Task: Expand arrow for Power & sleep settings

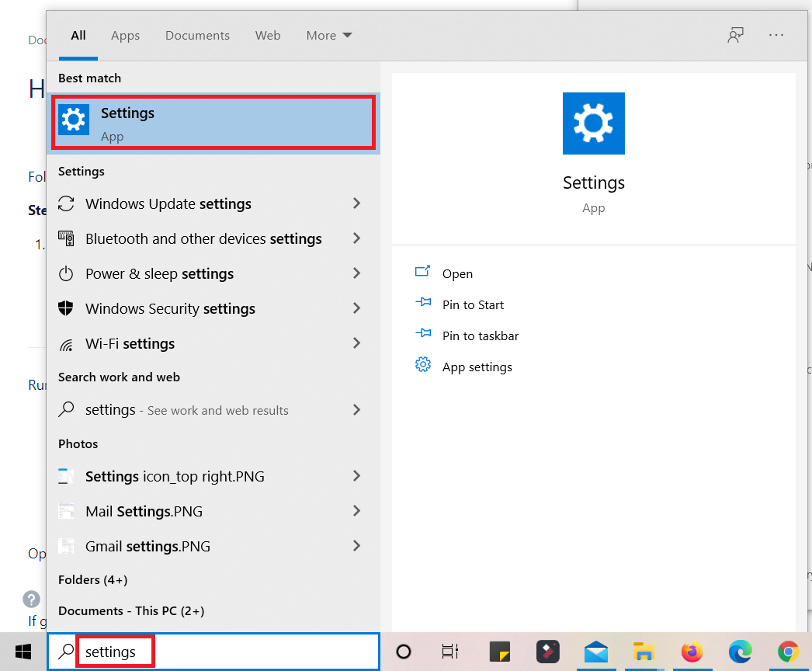Action: pyautogui.click(x=356, y=273)
